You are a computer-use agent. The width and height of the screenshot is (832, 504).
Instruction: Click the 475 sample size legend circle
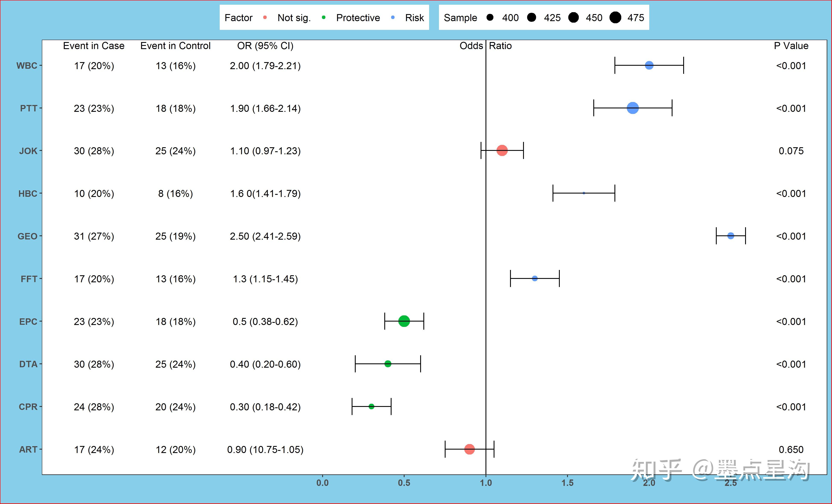point(615,17)
